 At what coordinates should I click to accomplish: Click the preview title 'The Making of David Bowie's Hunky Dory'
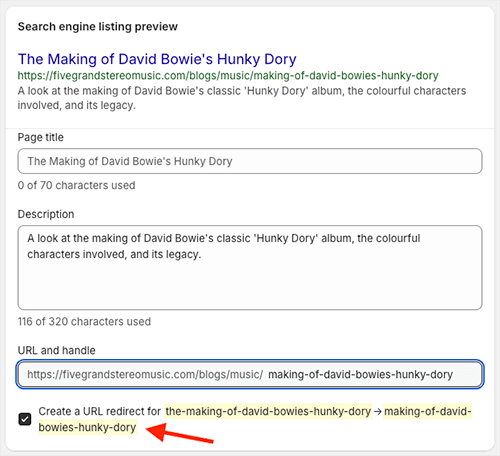pyautogui.click(x=157, y=59)
